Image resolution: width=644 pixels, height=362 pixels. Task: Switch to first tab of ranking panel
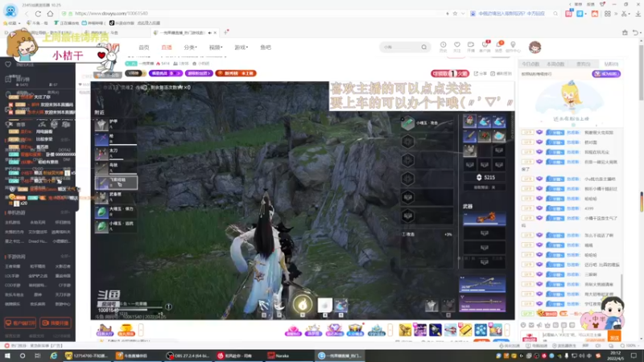pyautogui.click(x=530, y=64)
